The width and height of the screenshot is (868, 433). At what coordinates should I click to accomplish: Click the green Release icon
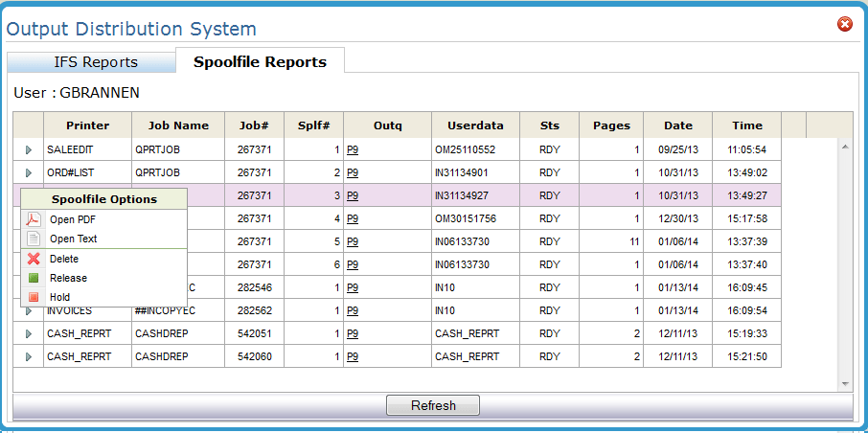coord(34,278)
